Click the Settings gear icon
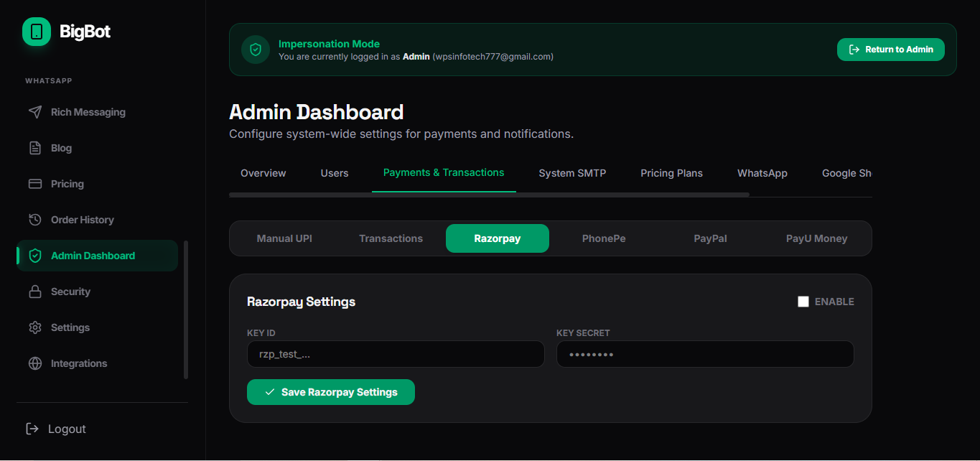The image size is (980, 461). 34,327
